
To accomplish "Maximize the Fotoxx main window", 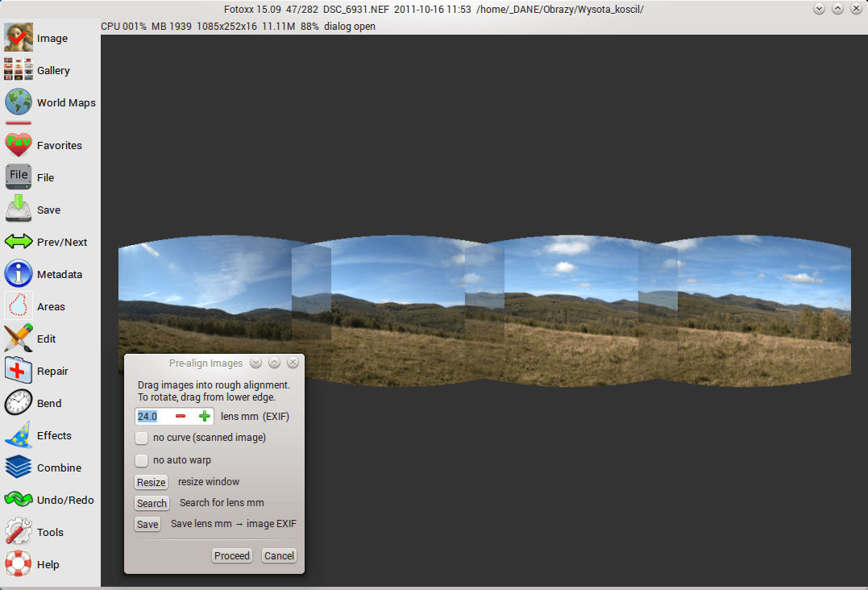I will pos(837,9).
